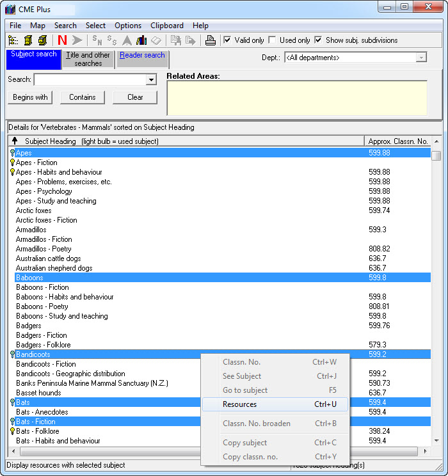Click the Contains button
The width and height of the screenshot is (448, 476).
click(x=83, y=97)
